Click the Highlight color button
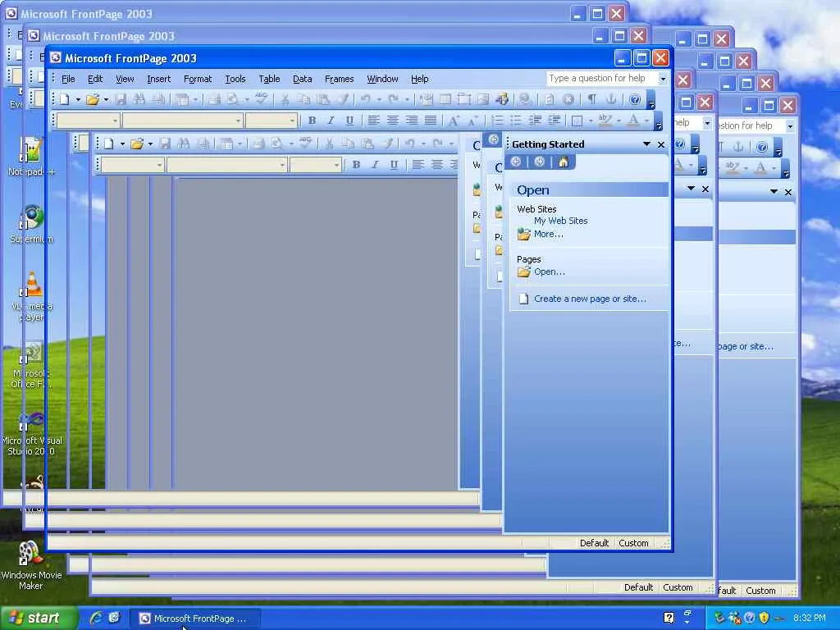 [x=605, y=121]
